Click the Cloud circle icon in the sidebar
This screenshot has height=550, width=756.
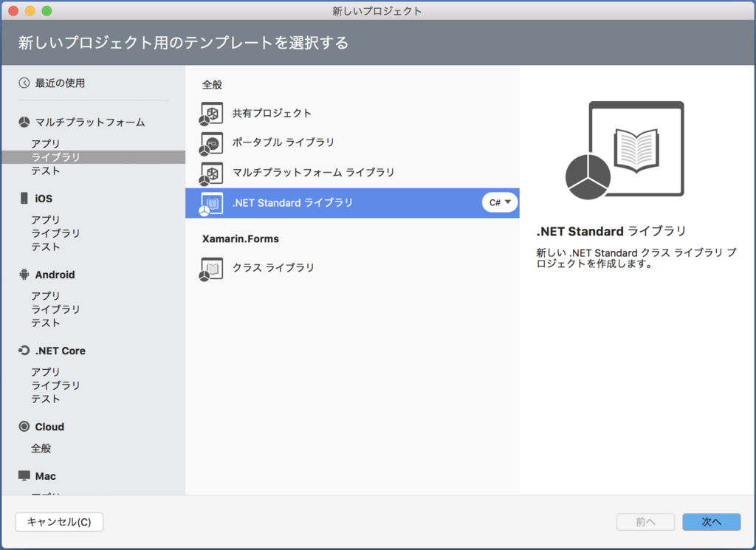tap(24, 427)
